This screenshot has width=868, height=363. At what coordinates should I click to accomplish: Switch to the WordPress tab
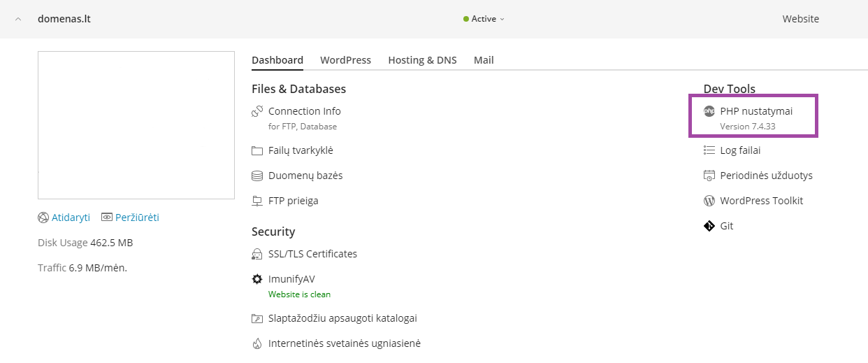tap(345, 60)
